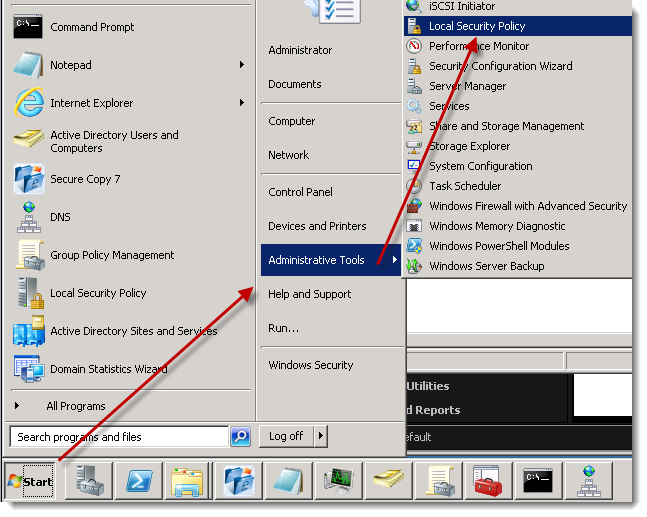Click iSCSI Initiator icon in submenu
Image resolution: width=647 pixels, height=517 pixels.
pos(414,6)
